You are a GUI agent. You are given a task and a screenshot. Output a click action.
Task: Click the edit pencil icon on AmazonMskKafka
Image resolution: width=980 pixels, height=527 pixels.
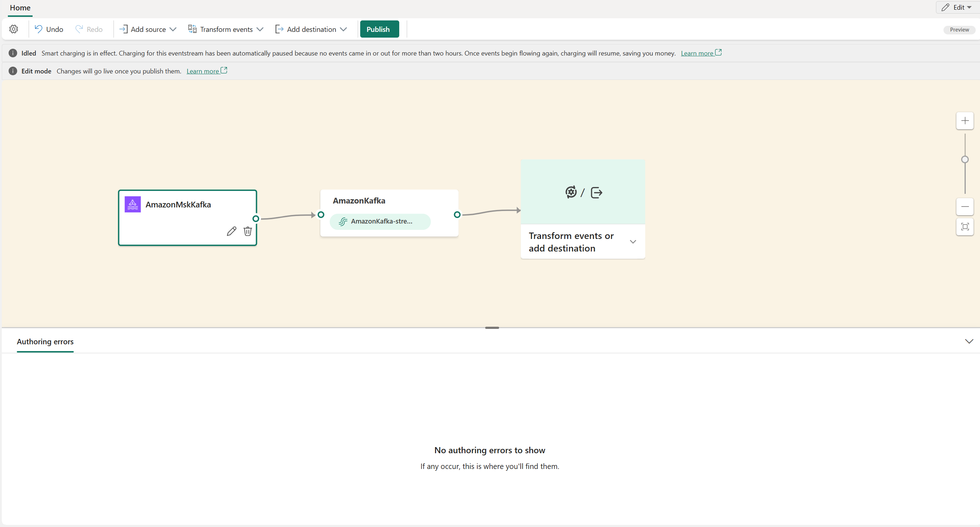pos(231,231)
